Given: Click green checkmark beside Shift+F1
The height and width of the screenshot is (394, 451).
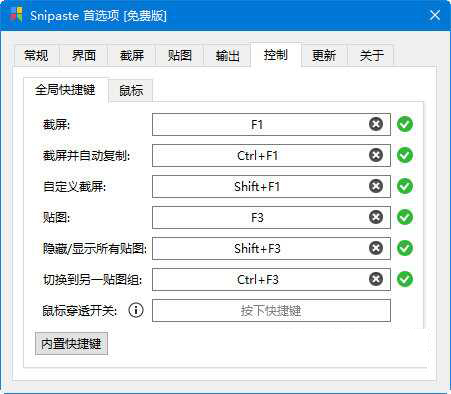Looking at the screenshot, I should [x=405, y=186].
